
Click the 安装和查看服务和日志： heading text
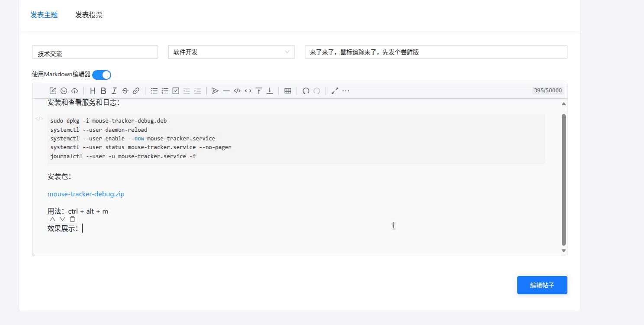click(84, 103)
